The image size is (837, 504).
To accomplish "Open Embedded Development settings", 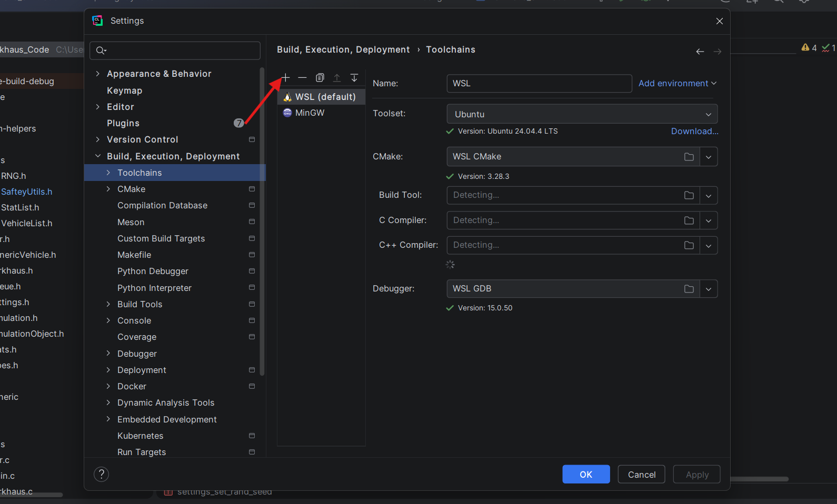I will [167, 419].
